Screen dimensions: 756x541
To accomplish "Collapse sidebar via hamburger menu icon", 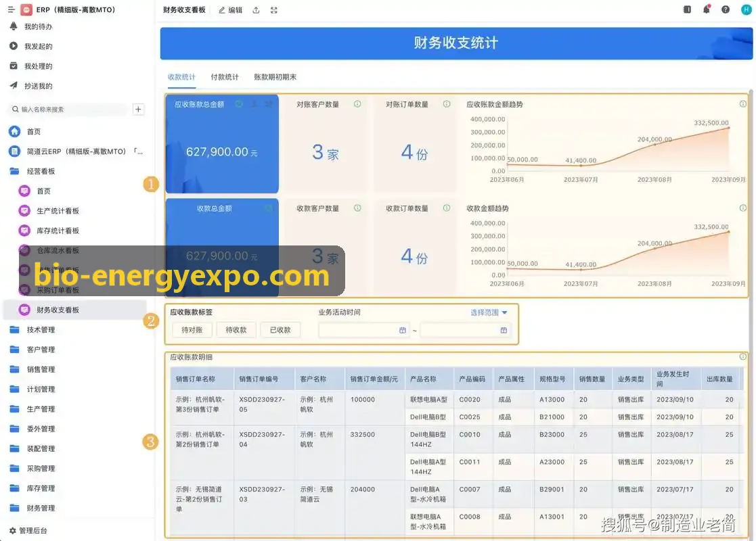I will [11, 9].
